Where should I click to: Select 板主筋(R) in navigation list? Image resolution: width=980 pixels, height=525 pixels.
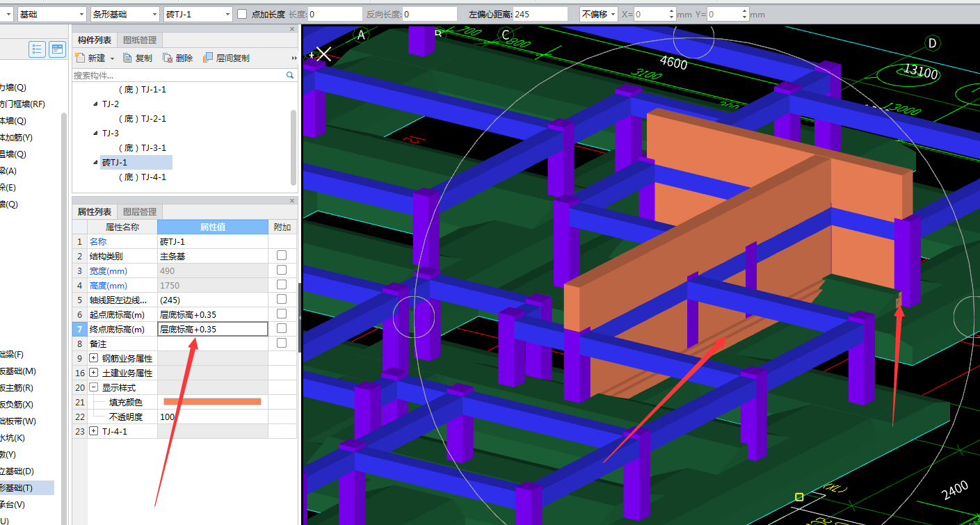pos(16,388)
